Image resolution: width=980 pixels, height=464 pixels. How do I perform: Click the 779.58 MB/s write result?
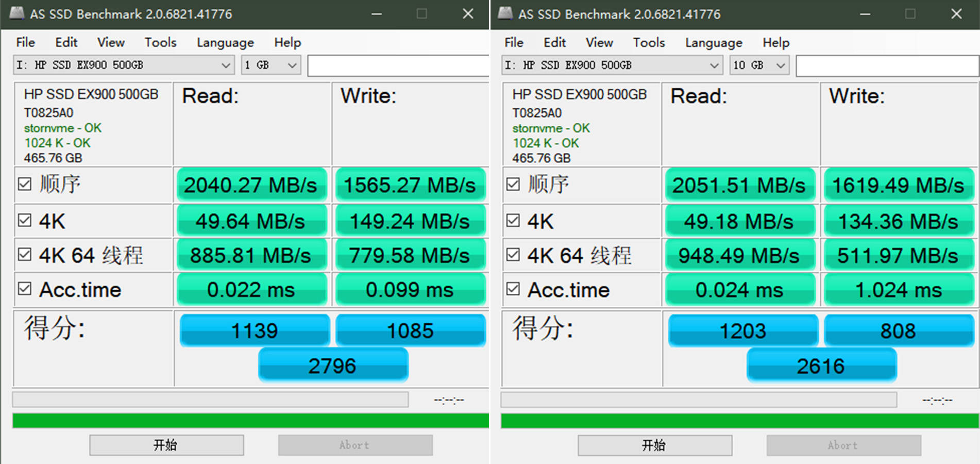click(x=410, y=255)
